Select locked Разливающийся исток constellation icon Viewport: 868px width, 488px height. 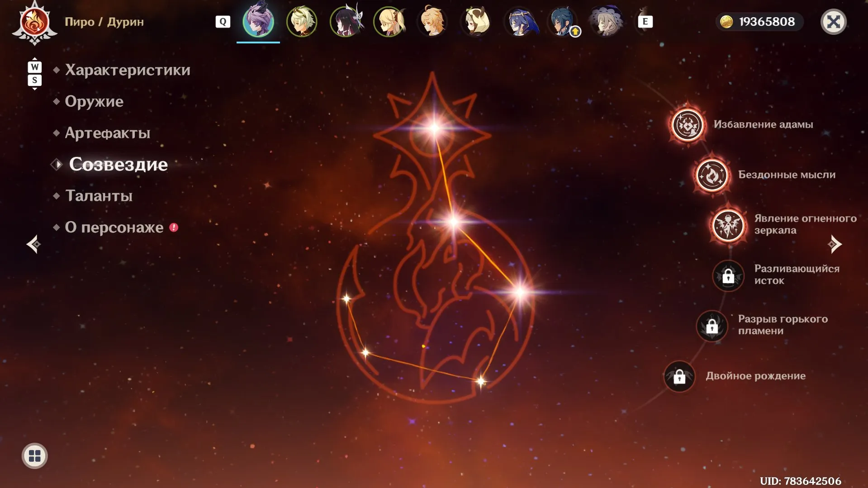[x=728, y=275]
